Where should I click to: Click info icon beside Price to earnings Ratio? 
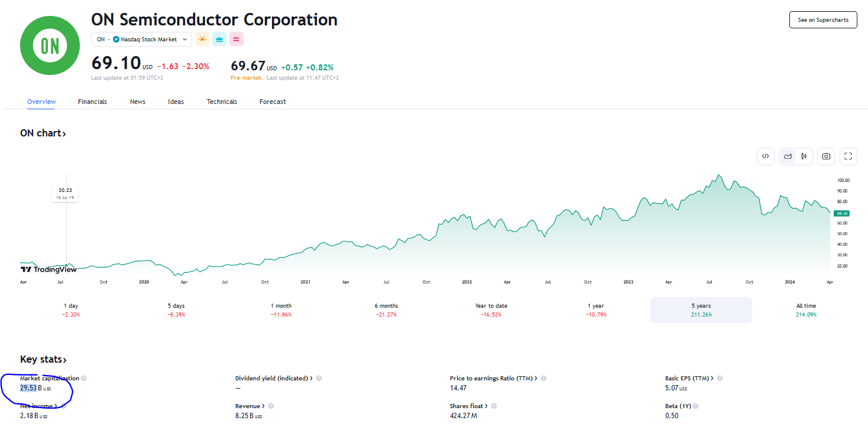click(x=543, y=379)
